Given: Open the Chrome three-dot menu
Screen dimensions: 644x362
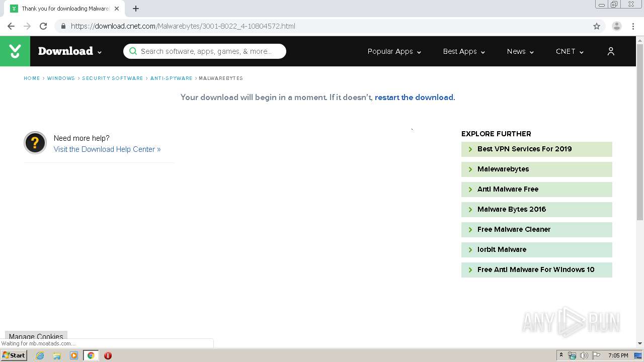Looking at the screenshot, I should [x=633, y=26].
